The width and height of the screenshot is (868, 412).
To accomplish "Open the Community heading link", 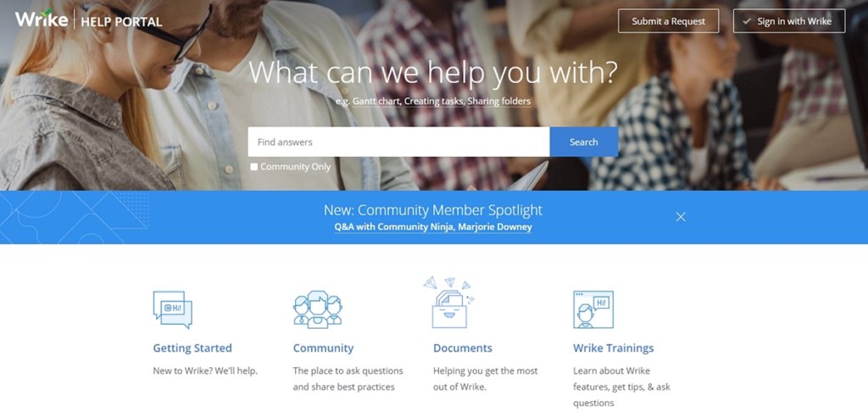I will pos(323,348).
